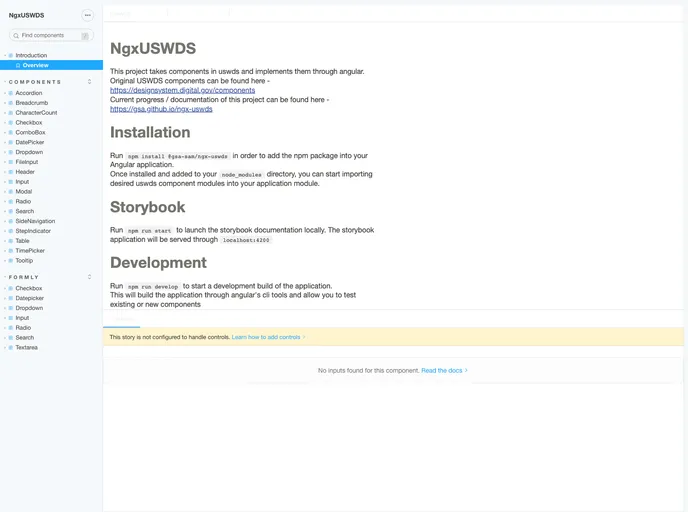Open the gsa.github.io/ngx-uswds link
688x512 pixels.
coord(161,109)
